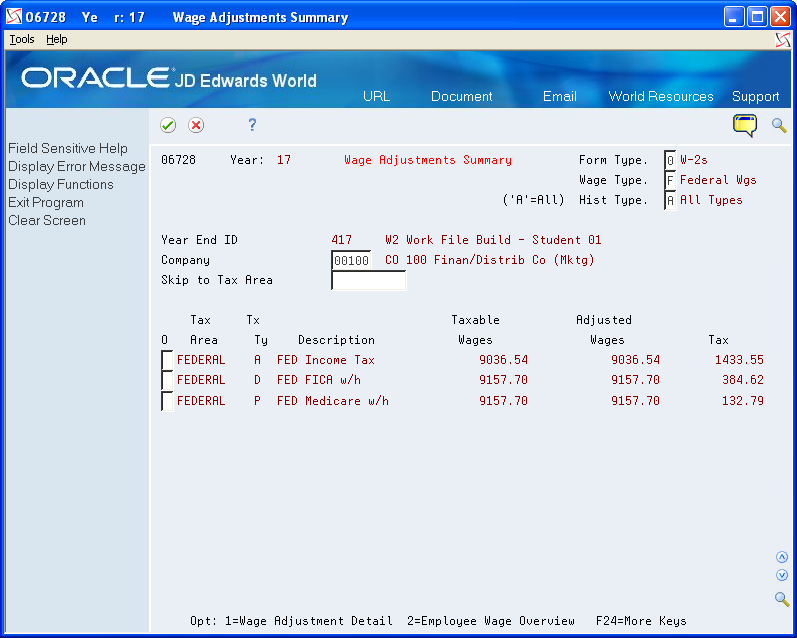The image size is (797, 638).
Task: Select Clear Screen
Action: coord(47,220)
